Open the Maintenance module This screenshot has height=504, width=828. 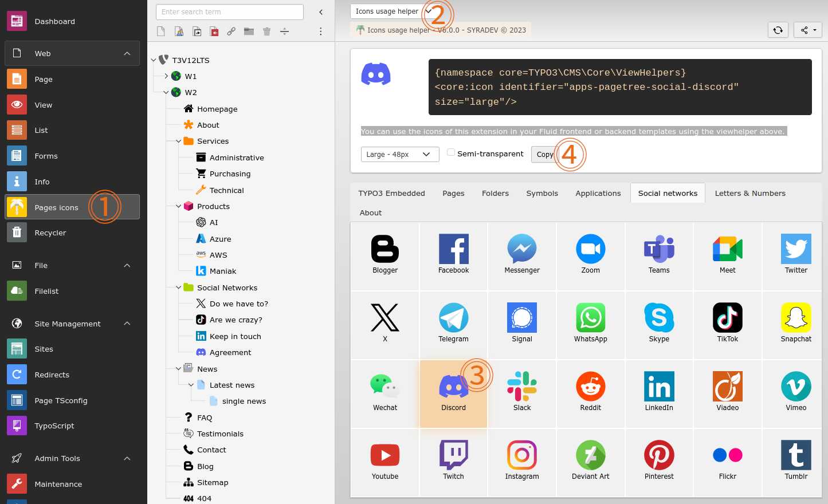tap(72, 485)
